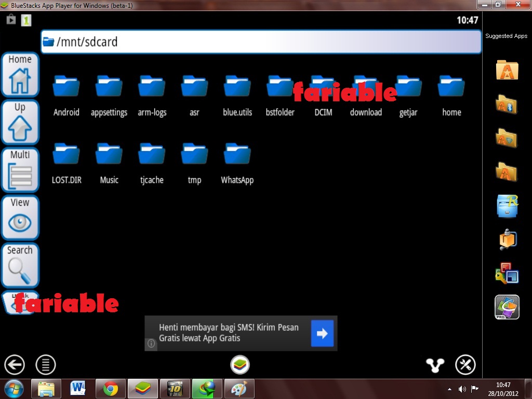Show hidden system tray icons

(449, 389)
